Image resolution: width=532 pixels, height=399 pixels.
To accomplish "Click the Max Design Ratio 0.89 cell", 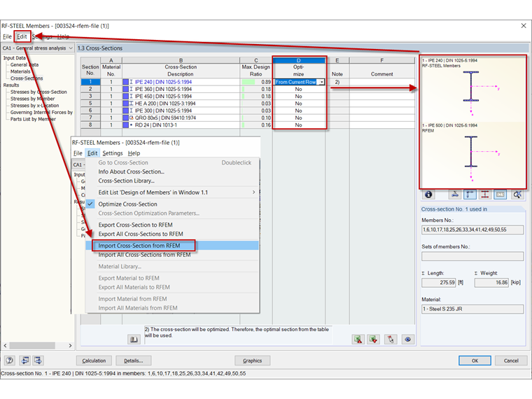I will (x=256, y=82).
